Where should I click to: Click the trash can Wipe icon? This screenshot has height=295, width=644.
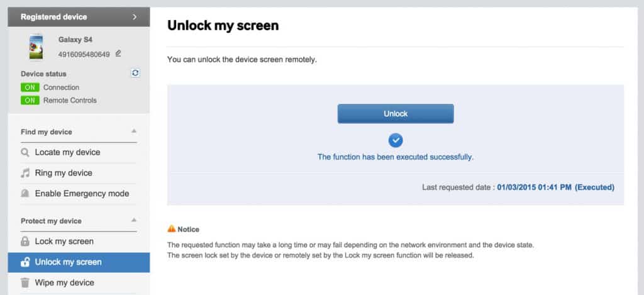coord(25,282)
